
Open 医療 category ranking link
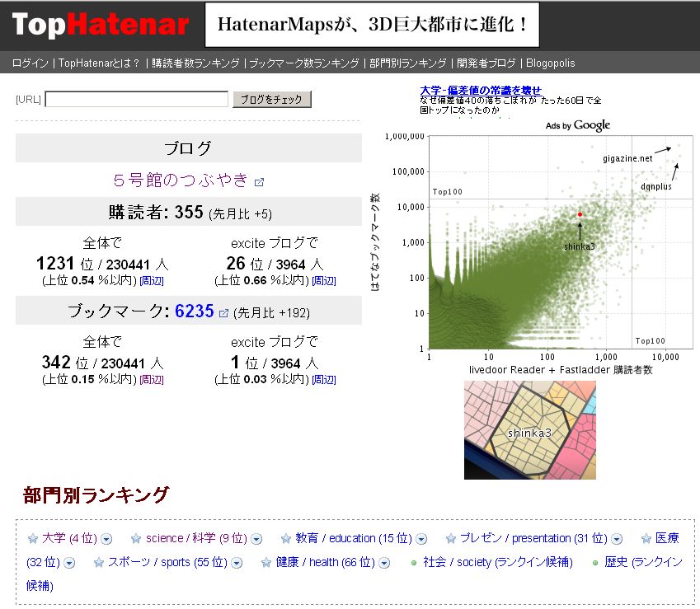667,538
